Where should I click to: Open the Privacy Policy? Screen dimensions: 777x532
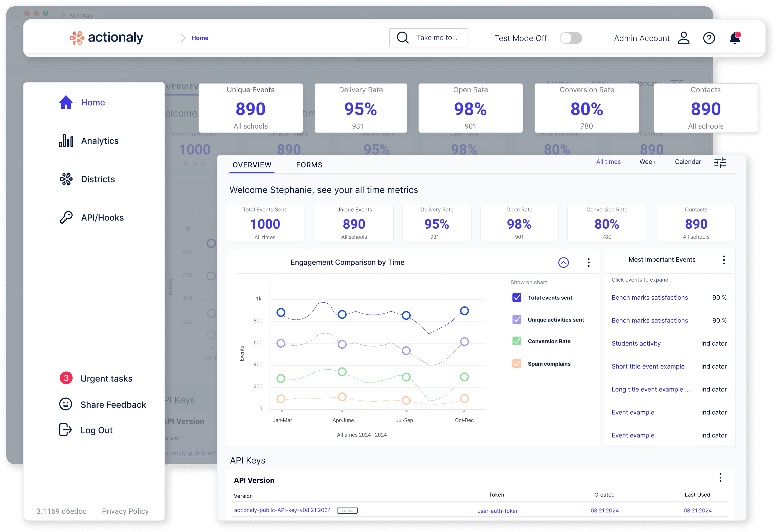tap(125, 511)
